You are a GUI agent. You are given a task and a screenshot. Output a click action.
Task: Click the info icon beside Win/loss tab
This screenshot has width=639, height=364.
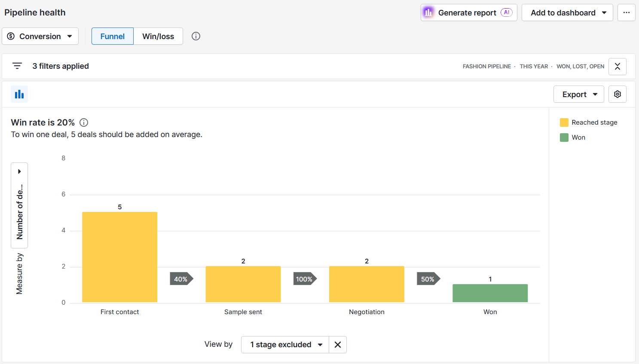196,36
